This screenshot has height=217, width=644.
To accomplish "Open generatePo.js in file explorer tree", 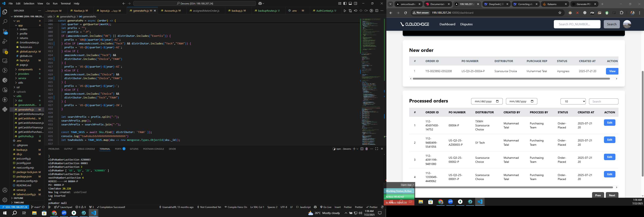I will pyautogui.click(x=26, y=110).
